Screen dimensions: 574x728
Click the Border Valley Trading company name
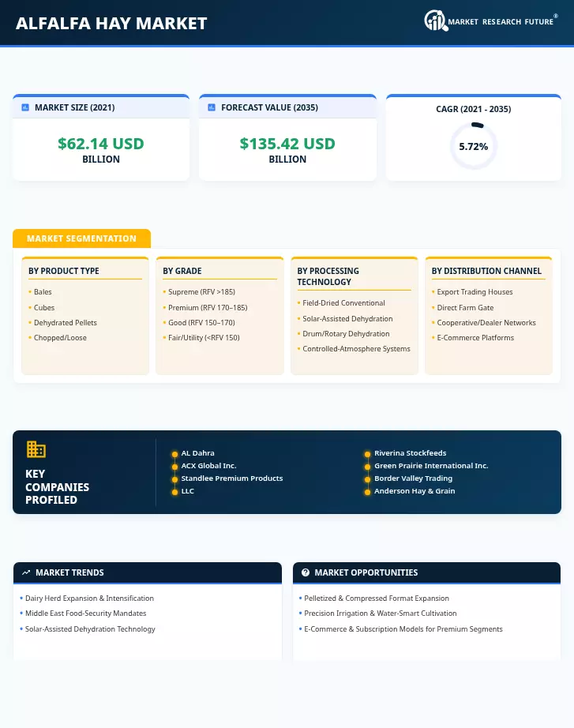[413, 478]
